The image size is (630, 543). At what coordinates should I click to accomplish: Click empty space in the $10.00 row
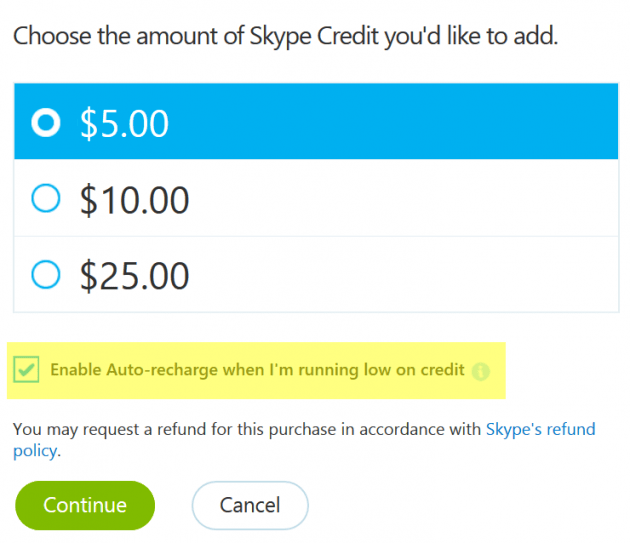(402, 198)
